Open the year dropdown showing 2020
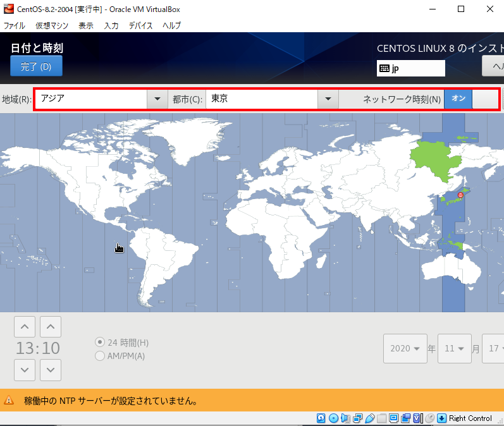The width and height of the screenshot is (504, 426). (405, 348)
